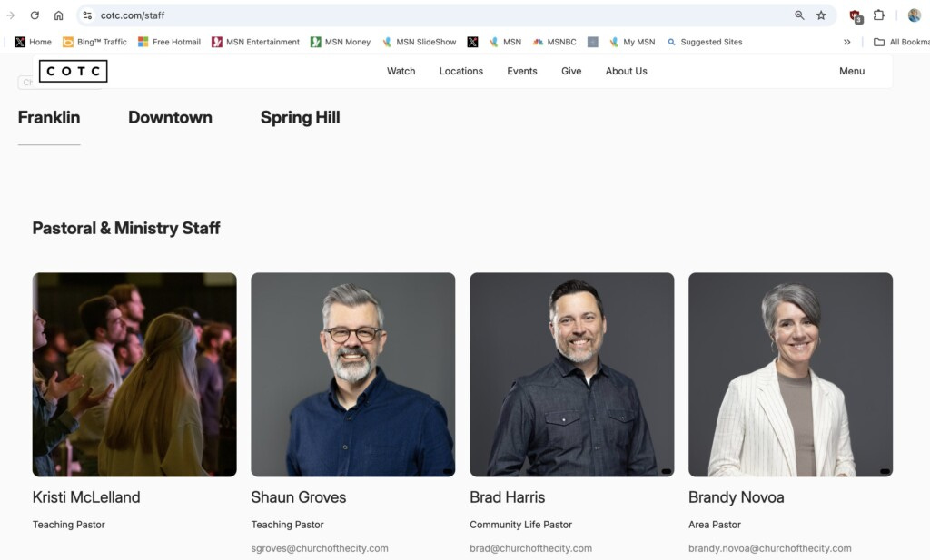The width and height of the screenshot is (930, 560).
Task: Click the name Brad Harris
Action: [507, 497]
